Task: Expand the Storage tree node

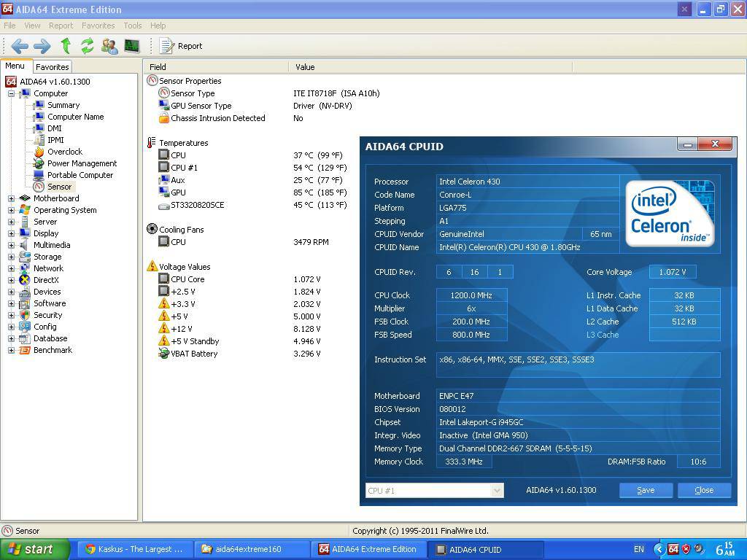Action: tap(11, 257)
